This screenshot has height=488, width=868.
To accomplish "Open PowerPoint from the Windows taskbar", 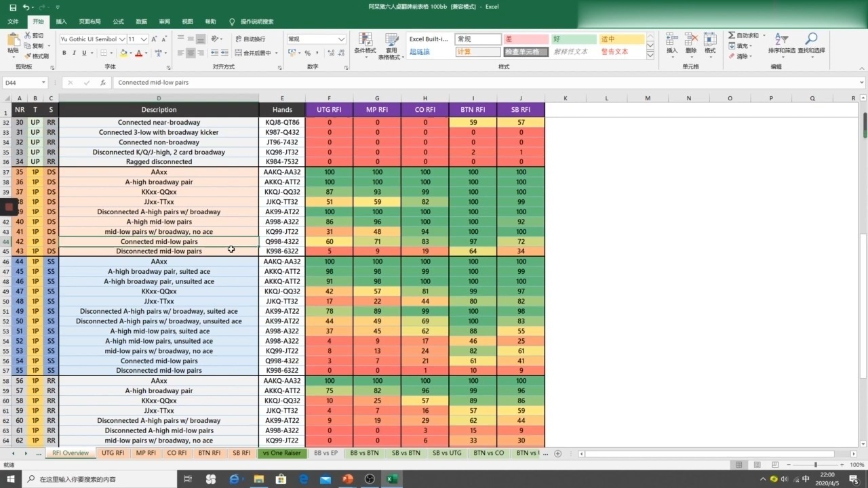I will pos(347,479).
